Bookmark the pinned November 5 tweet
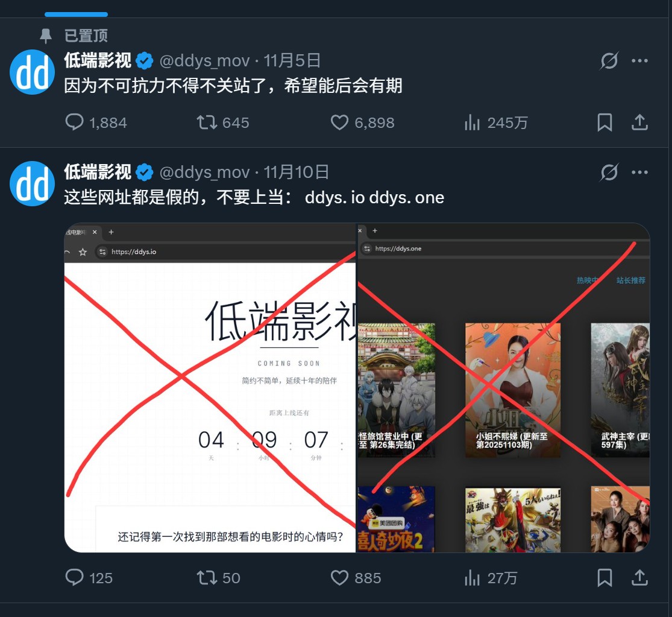This screenshot has width=672, height=617. coord(604,122)
